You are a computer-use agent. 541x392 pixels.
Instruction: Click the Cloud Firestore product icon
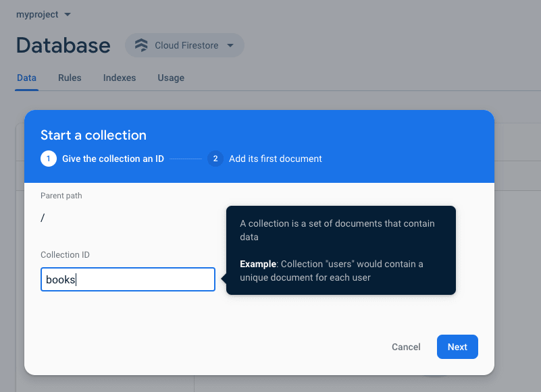coord(140,45)
